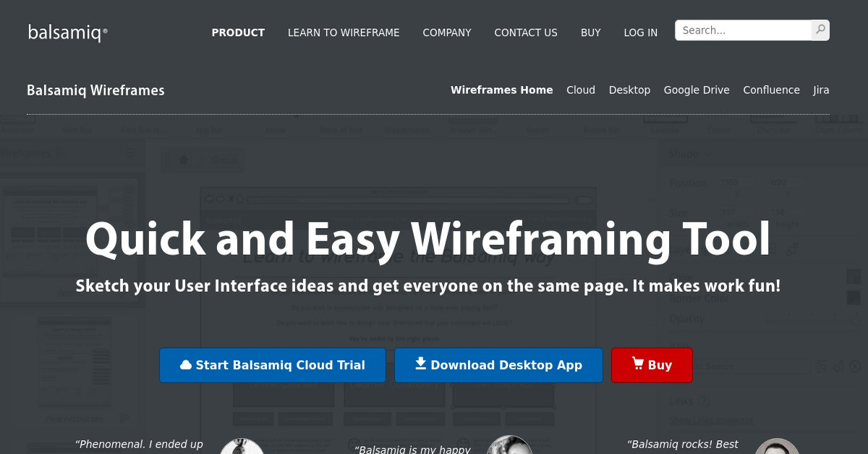Click Start Balsamiq Cloud Trial button
This screenshot has width=868, height=454.
pos(273,365)
